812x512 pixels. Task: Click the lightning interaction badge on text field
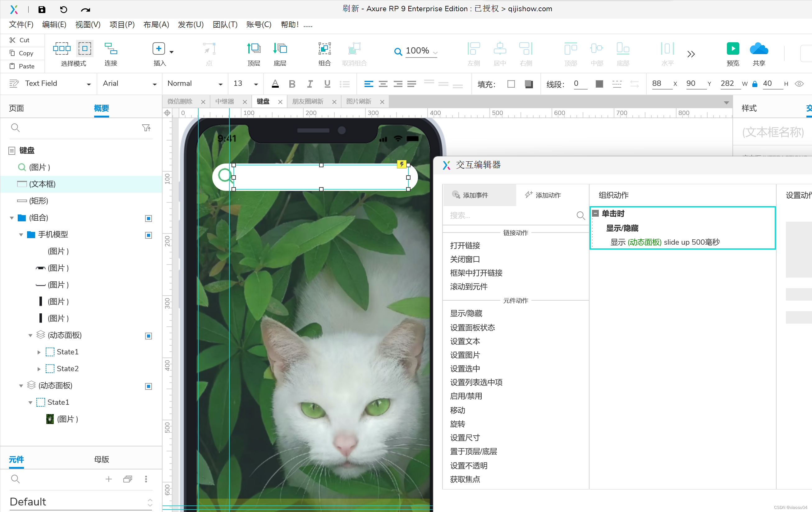pyautogui.click(x=401, y=164)
